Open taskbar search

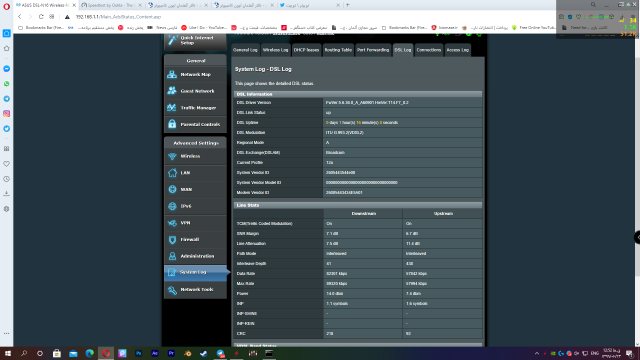coord(24,353)
